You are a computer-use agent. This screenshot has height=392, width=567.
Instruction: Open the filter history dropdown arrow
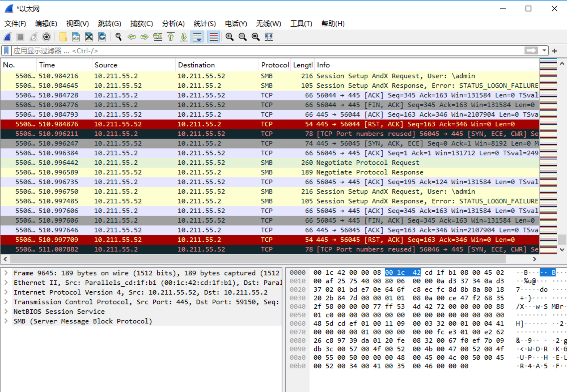coord(544,51)
